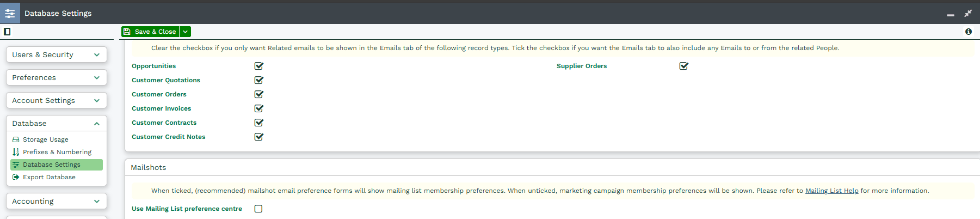Open the Mailing List Help link

pyautogui.click(x=831, y=191)
